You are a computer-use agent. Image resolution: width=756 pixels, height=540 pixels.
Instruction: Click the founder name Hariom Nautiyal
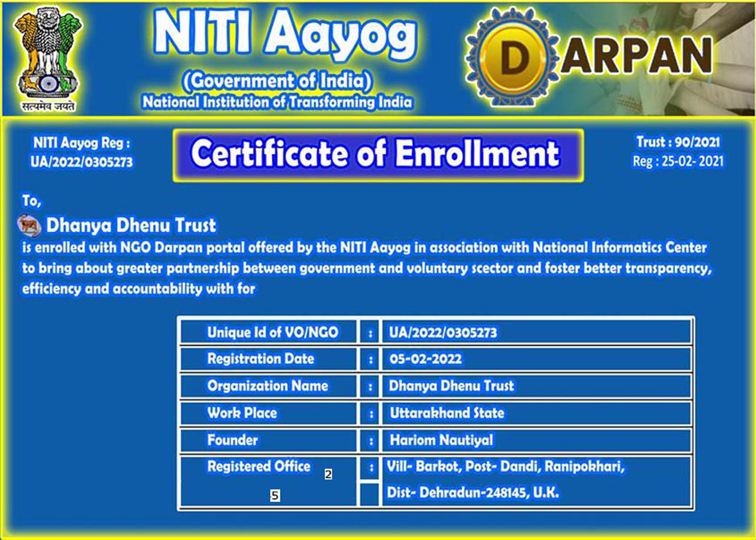click(441, 441)
